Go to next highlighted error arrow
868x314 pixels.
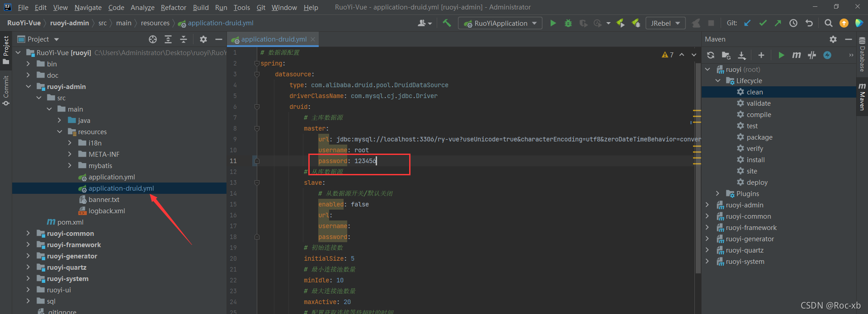click(x=694, y=55)
